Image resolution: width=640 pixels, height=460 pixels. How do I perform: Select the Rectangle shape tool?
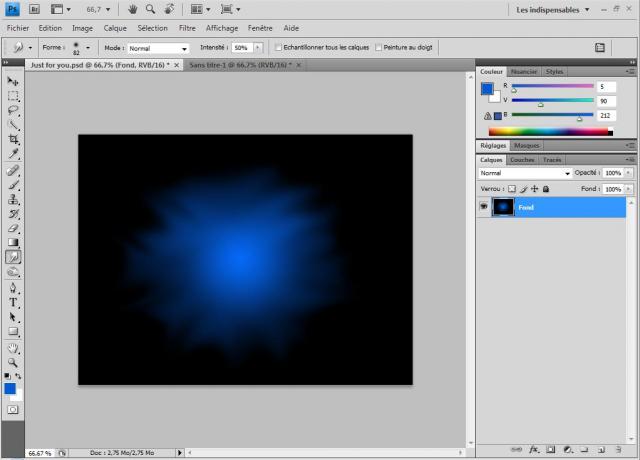click(13, 331)
